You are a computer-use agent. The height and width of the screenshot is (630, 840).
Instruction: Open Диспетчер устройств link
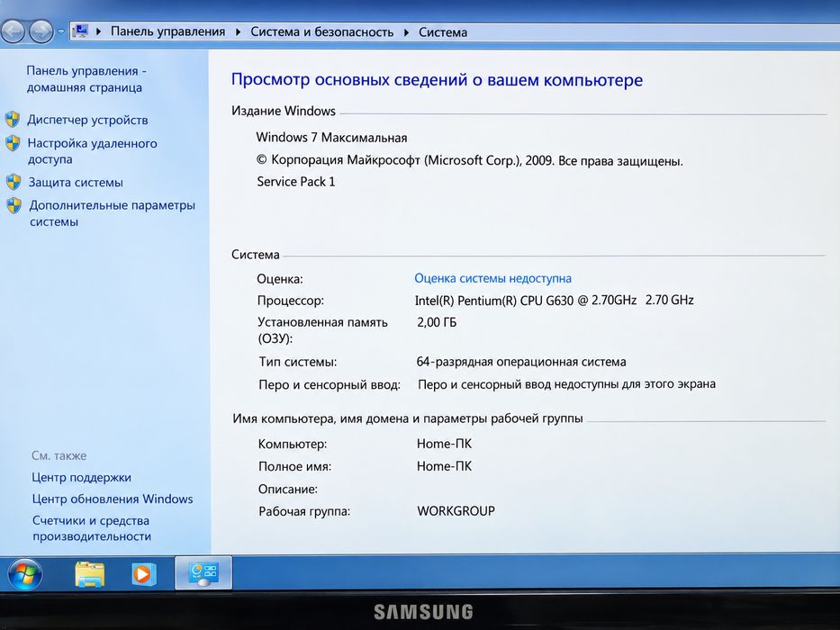coord(87,120)
